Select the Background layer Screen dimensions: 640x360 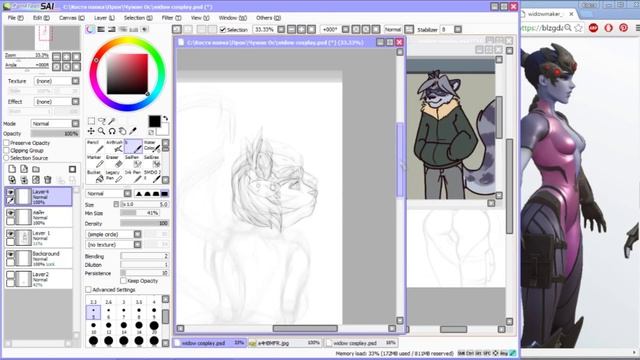point(39,258)
